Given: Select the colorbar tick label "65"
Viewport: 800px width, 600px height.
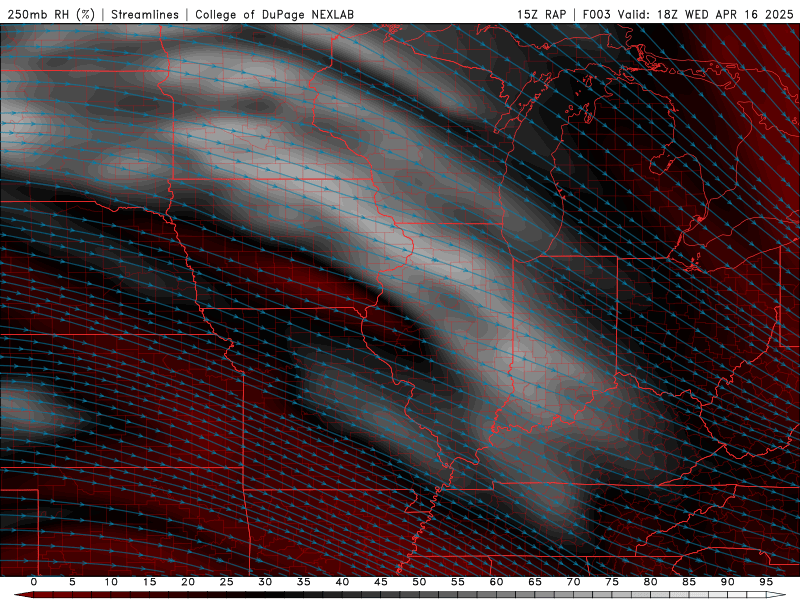Looking at the screenshot, I should tap(535, 582).
